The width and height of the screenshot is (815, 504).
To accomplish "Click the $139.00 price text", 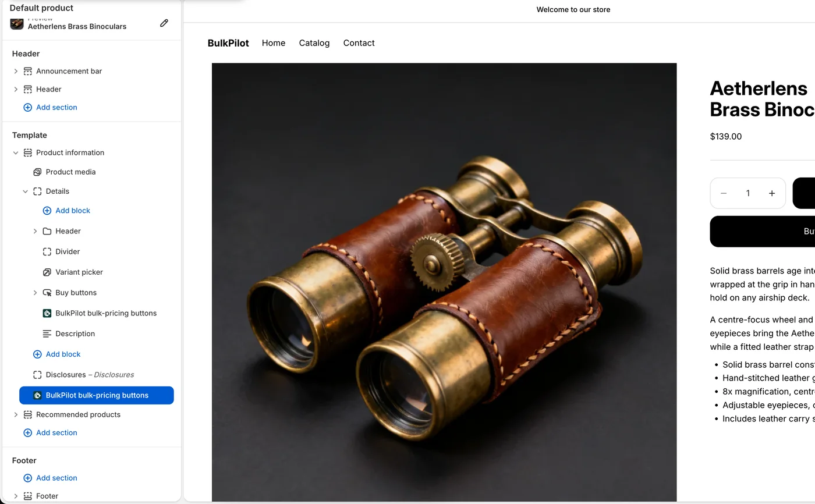I will pos(726,137).
